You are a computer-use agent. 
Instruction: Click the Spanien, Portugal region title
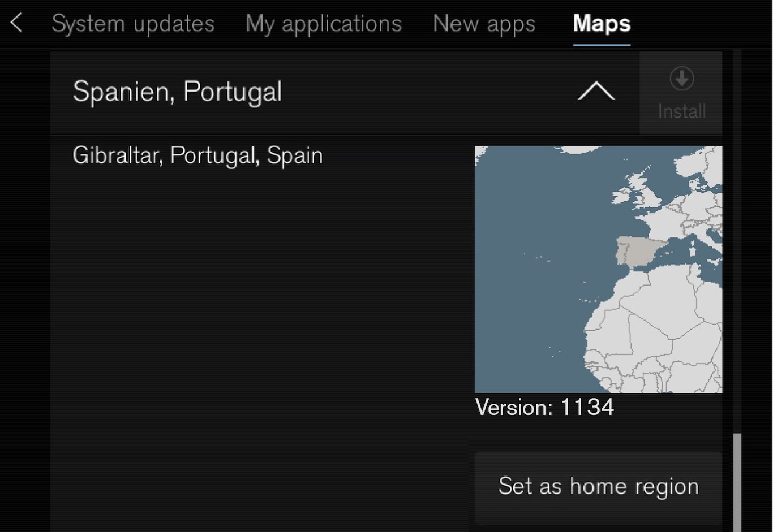pos(177,92)
